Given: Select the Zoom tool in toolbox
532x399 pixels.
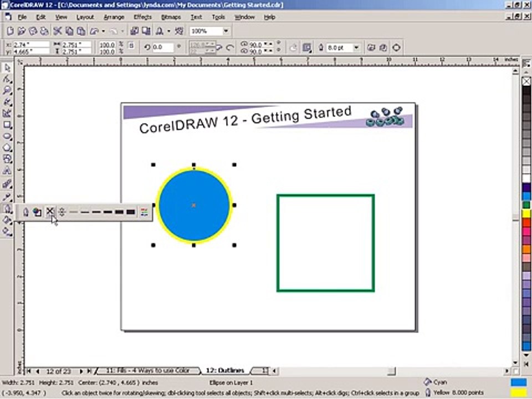Looking at the screenshot, I should [x=7, y=90].
